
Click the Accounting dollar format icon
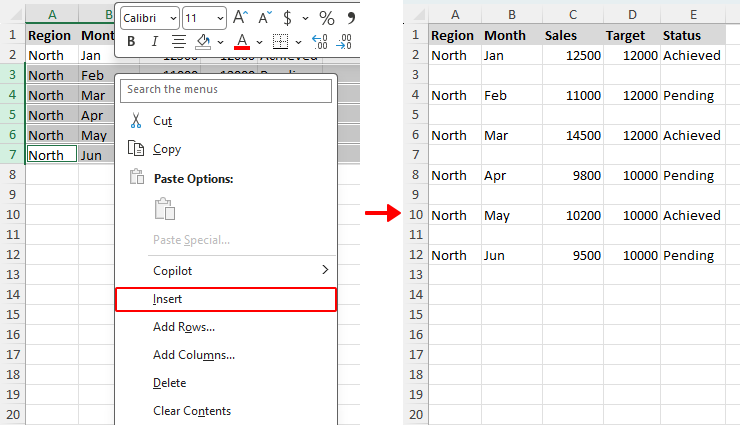pos(288,18)
